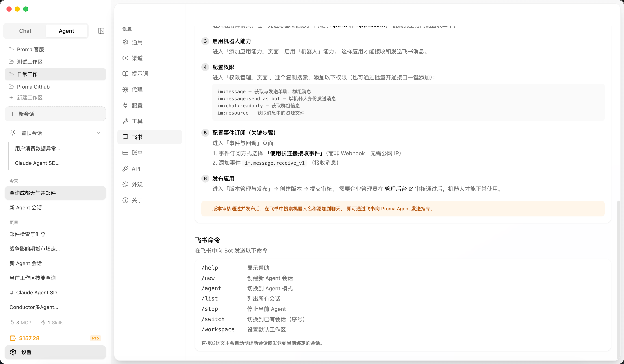Open 关于 about info page
This screenshot has height=364, width=624.
point(137,200)
